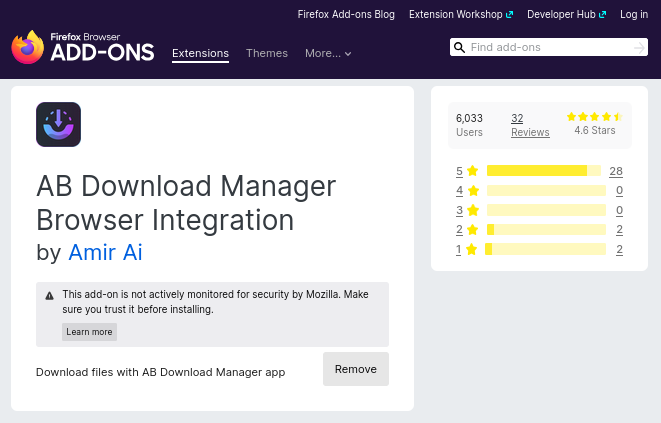Click the Remove button
This screenshot has width=661, height=423.
[356, 369]
